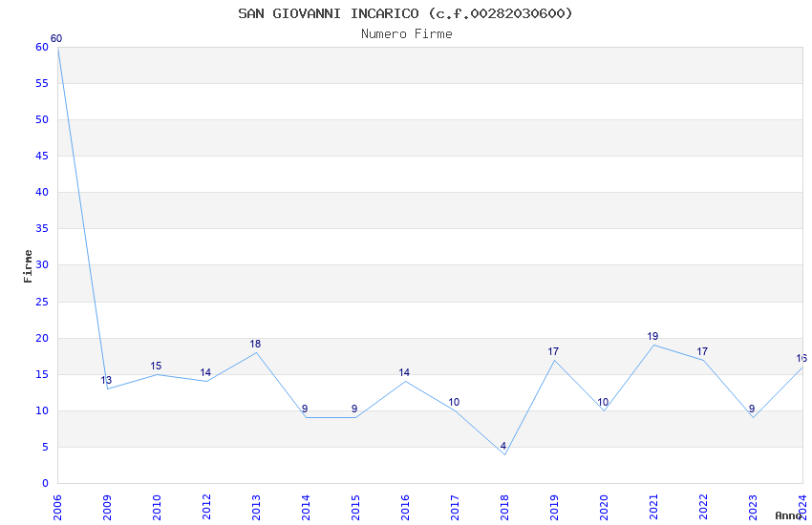Click the y-axis tick value 25
Screen dimensions: 812x525
42,302
